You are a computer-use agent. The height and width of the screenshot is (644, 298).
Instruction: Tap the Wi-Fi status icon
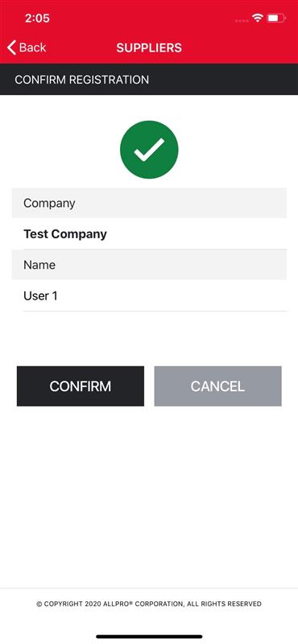tap(258, 18)
